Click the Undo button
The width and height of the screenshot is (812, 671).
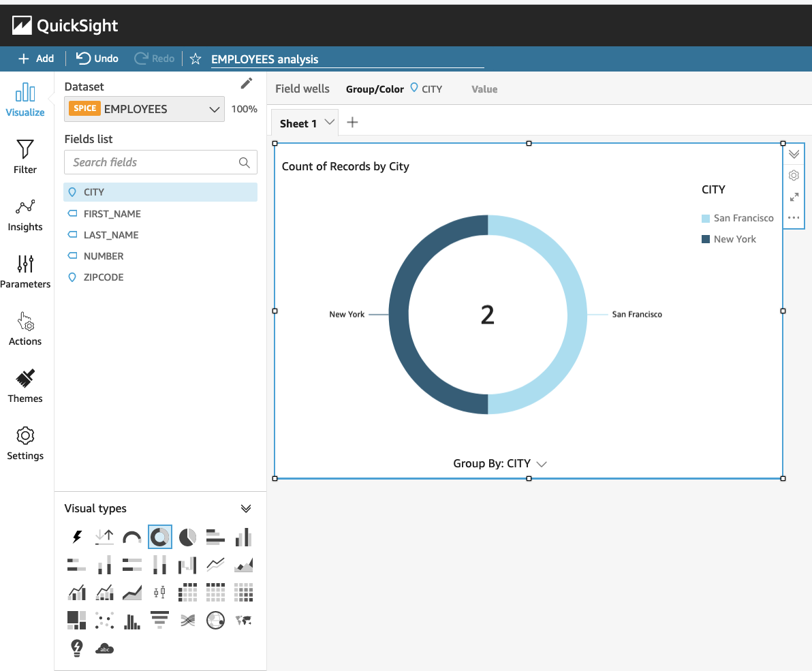tap(97, 59)
